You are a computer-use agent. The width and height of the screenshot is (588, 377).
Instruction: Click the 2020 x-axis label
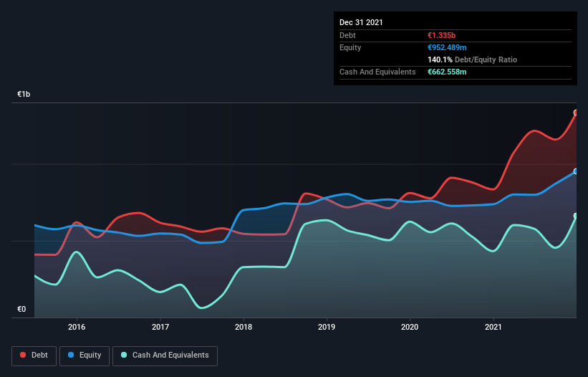point(410,327)
